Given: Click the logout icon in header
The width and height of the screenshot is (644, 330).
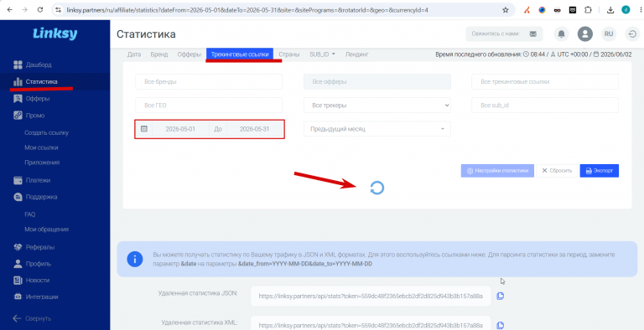Looking at the screenshot, I should click(x=632, y=34).
